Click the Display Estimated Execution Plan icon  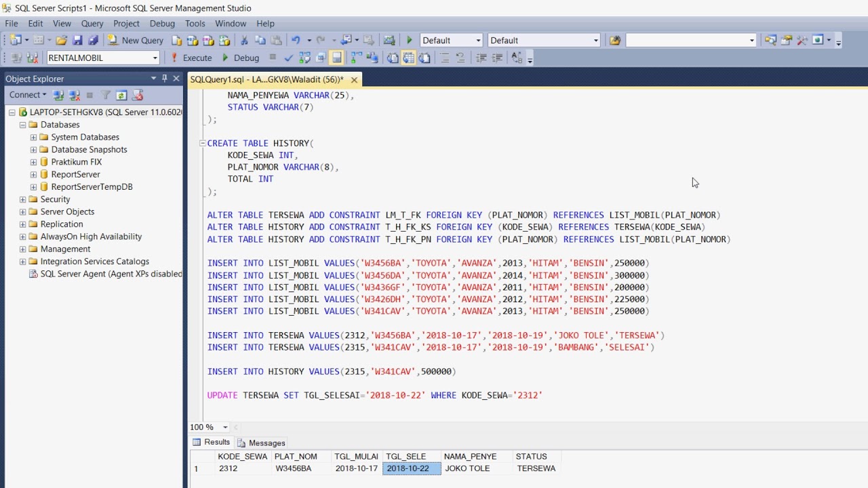(304, 58)
